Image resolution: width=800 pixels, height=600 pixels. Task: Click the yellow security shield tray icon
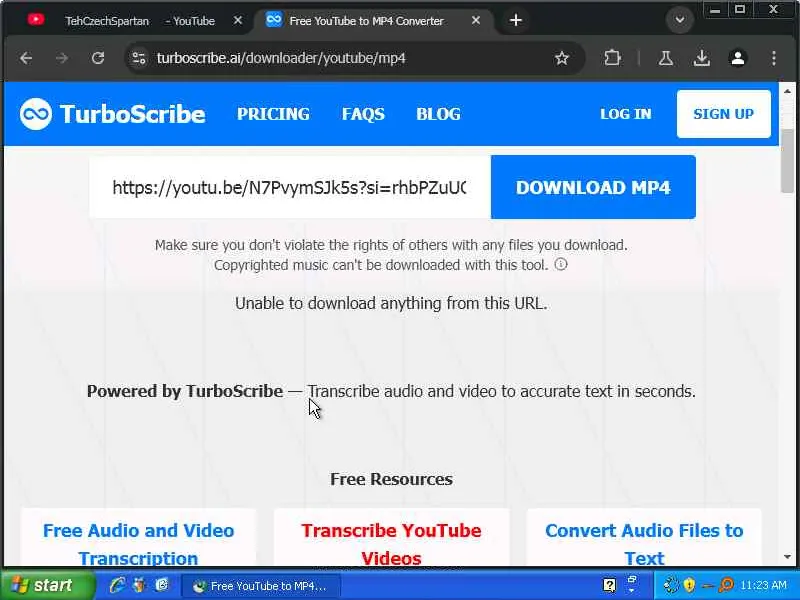689,585
